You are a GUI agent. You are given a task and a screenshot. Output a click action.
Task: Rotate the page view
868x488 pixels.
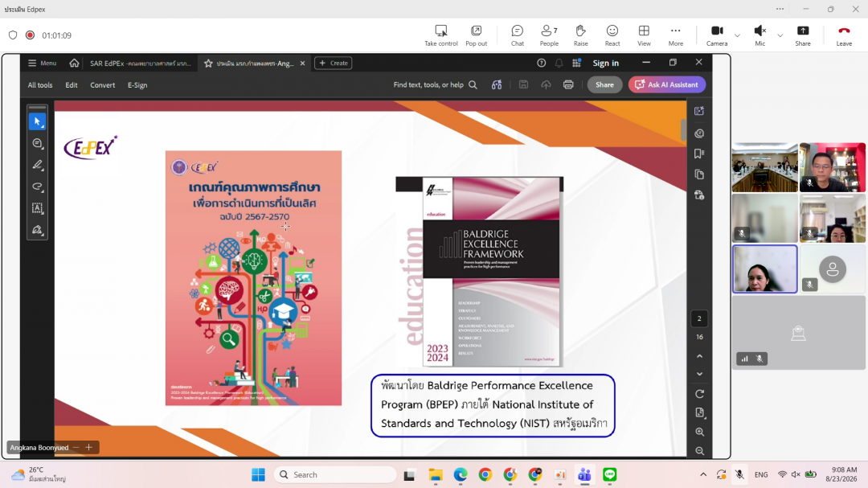tap(700, 394)
